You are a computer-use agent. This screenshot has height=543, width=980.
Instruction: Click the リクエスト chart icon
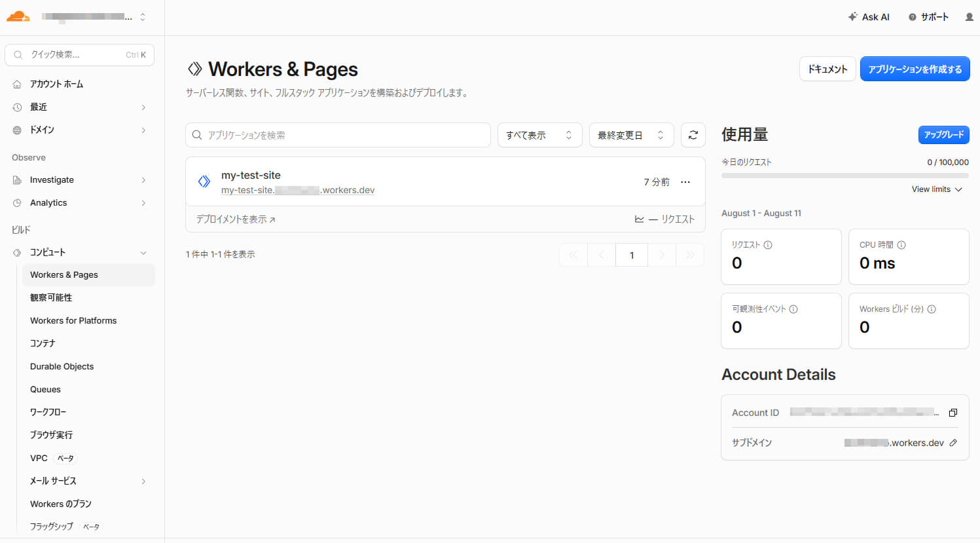tap(639, 219)
